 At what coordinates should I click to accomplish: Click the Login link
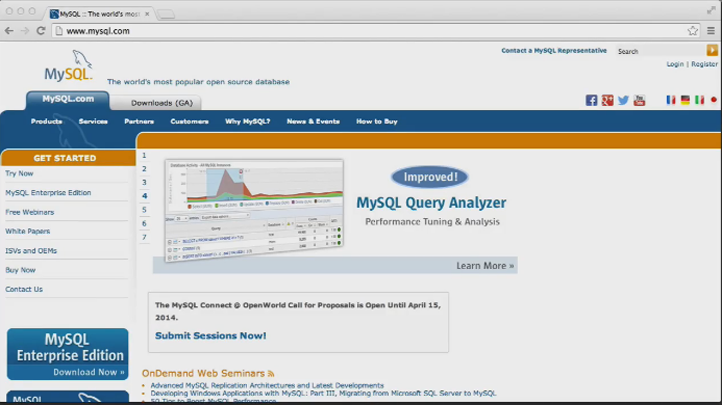[x=675, y=64]
